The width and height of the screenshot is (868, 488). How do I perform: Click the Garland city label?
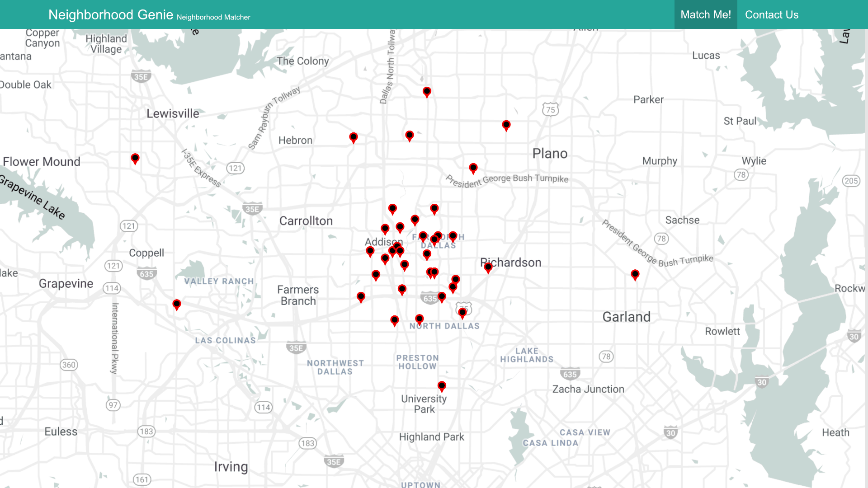pos(626,317)
